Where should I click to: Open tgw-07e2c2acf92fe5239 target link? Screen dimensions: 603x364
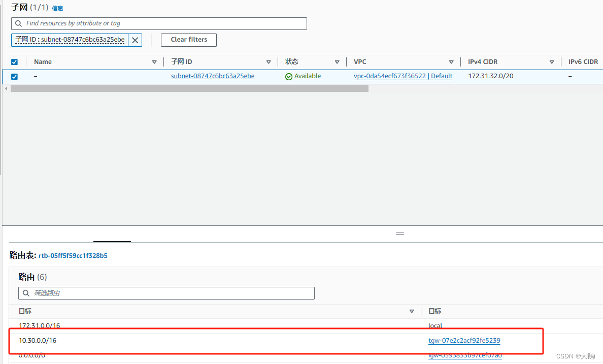(464, 341)
